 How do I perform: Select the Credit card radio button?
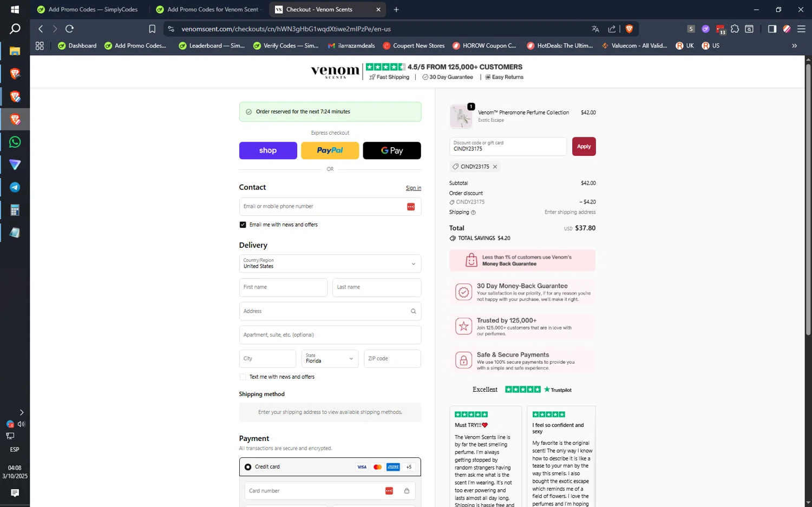pos(248,467)
